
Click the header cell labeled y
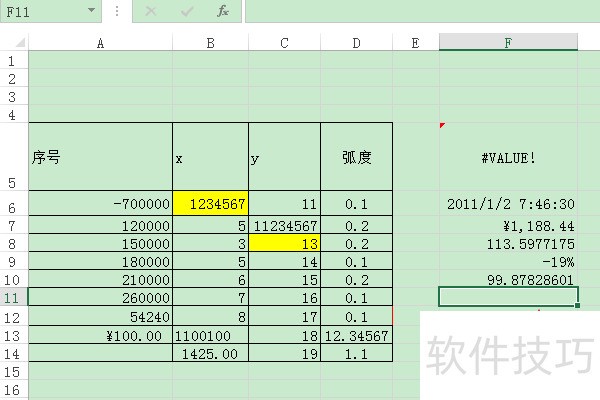click(284, 157)
